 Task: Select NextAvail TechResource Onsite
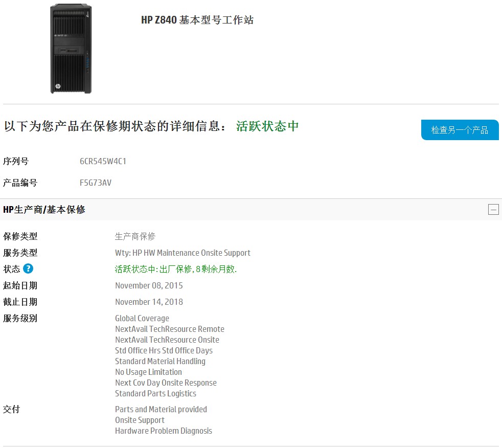(x=167, y=340)
